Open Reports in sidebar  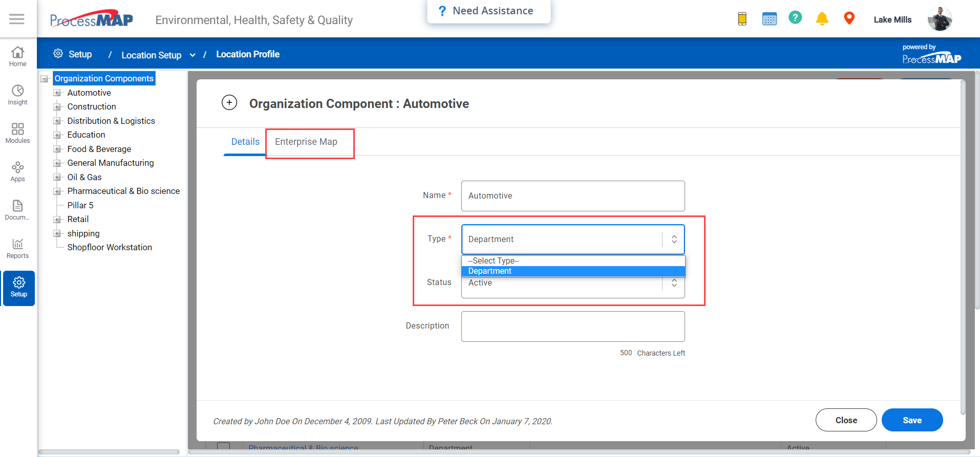[x=18, y=249]
